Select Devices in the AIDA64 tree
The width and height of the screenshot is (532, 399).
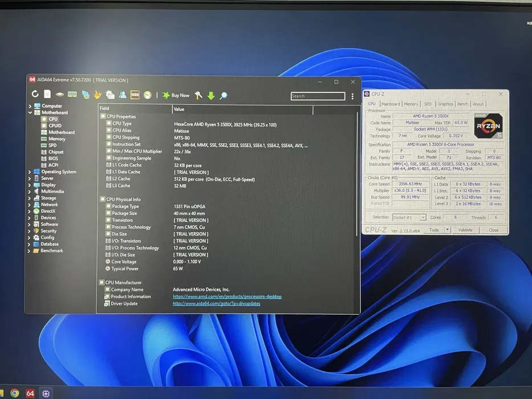48,218
